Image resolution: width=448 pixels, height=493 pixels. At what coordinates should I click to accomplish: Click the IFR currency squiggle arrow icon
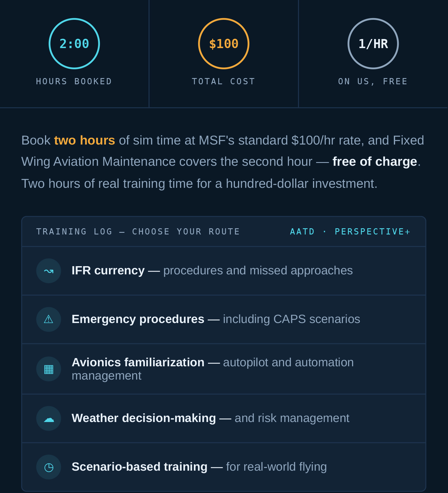(49, 271)
